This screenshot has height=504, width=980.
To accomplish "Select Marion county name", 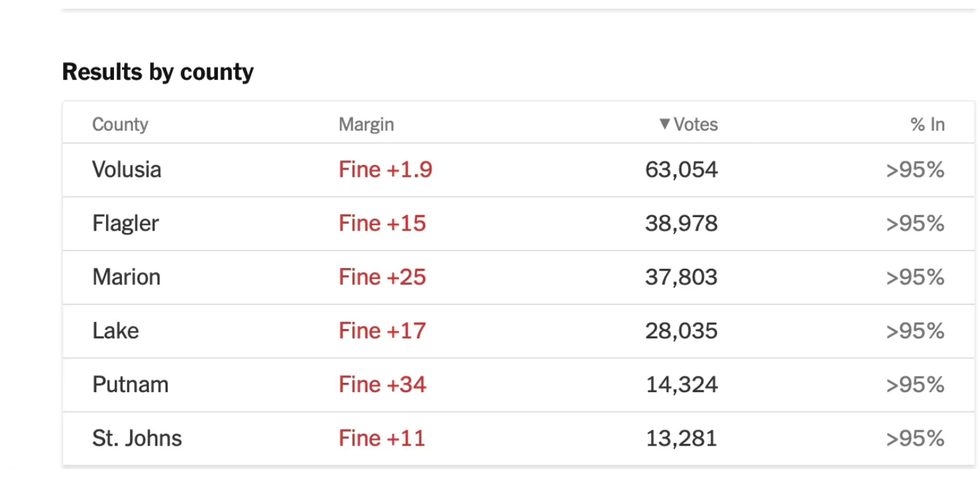I will pyautogui.click(x=126, y=277).
